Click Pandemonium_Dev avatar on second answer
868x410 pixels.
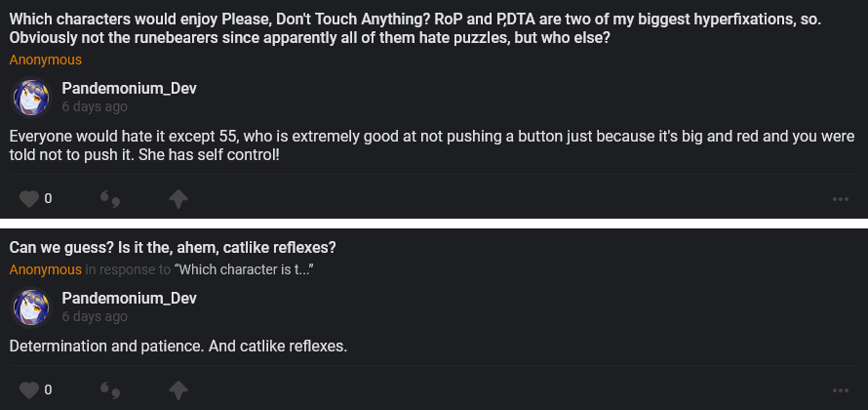30,307
